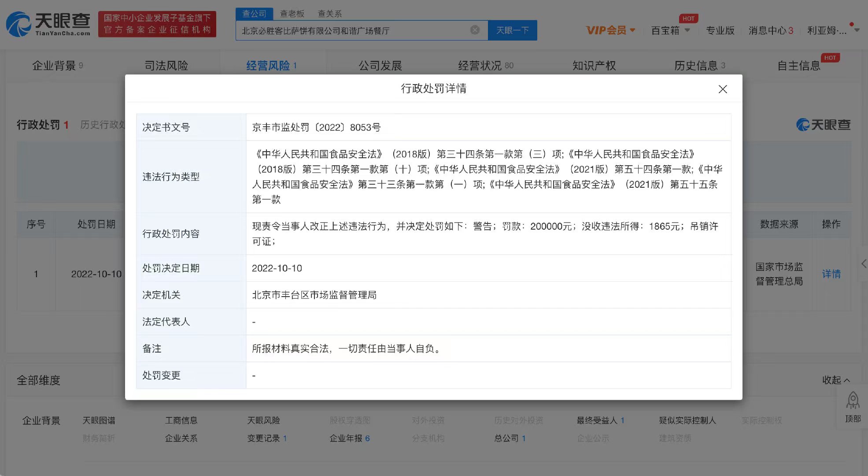Click 国家市场监督管理总局 source cell
This screenshot has width=868, height=476.
pyautogui.click(x=779, y=274)
